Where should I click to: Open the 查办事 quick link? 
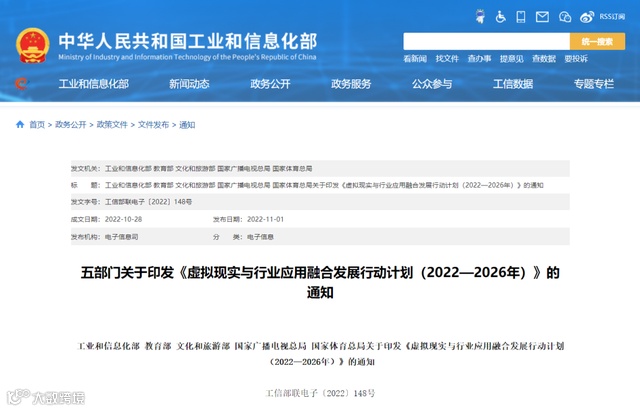pyautogui.click(x=479, y=59)
